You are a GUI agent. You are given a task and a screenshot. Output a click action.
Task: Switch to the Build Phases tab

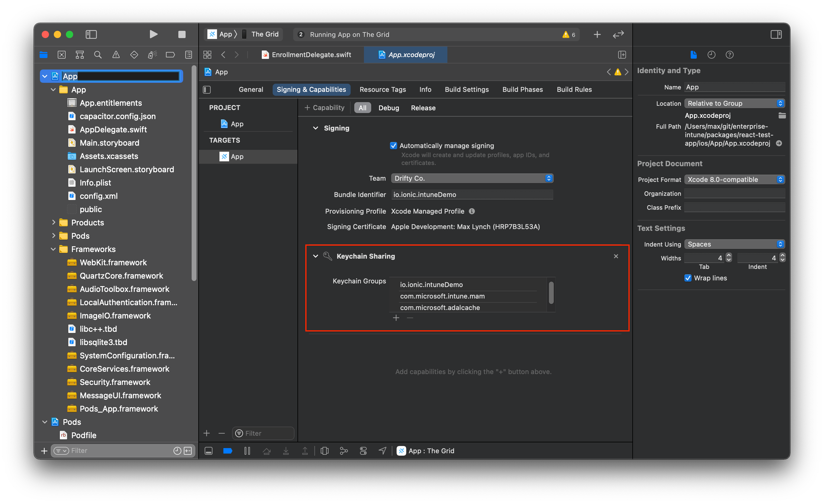click(522, 89)
